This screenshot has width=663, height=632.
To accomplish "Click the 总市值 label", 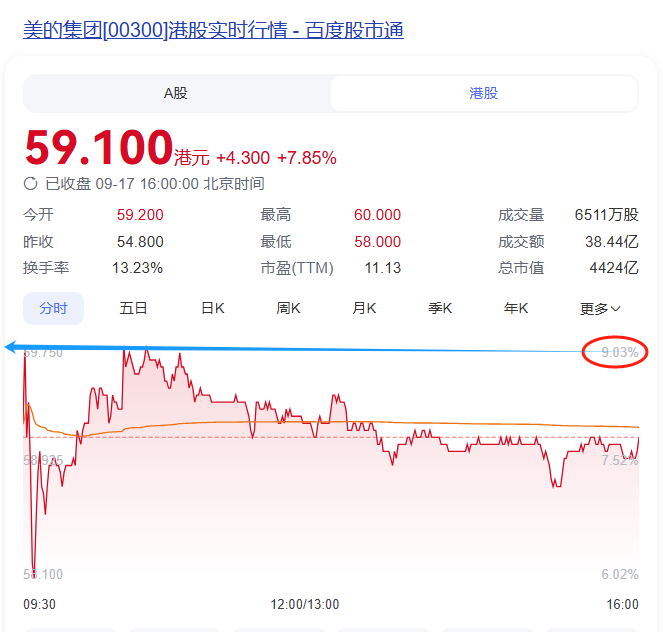I will point(521,268).
